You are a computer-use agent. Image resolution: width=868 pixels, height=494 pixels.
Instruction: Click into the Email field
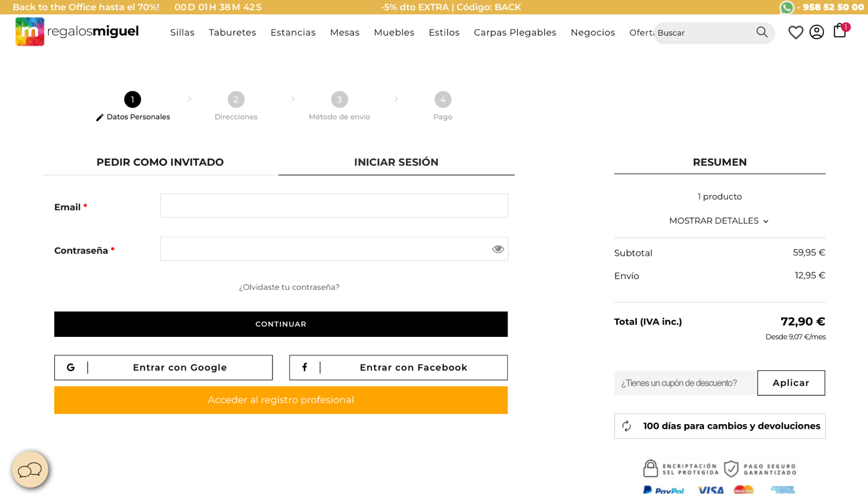pyautogui.click(x=334, y=205)
